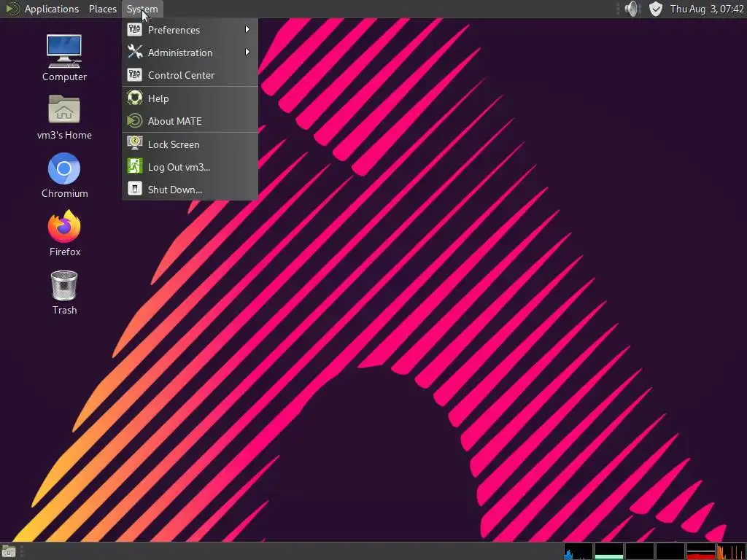Click the Computer icon label text

64,77
